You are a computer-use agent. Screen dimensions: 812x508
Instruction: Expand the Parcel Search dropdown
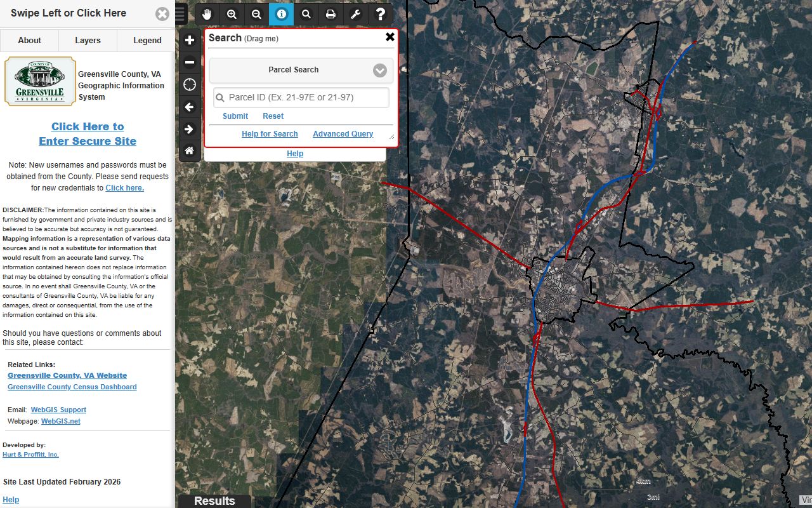click(301, 70)
